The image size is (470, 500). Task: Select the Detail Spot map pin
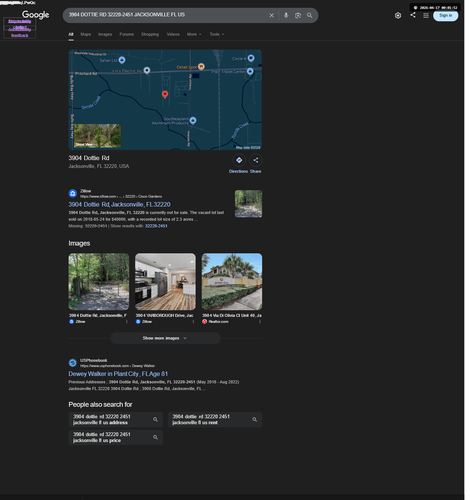[x=201, y=67]
